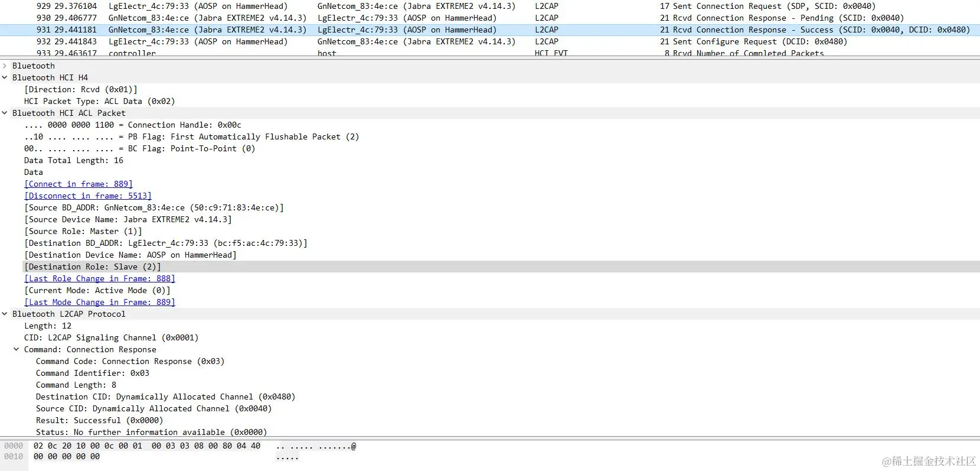980x471 pixels.
Task: Go to 'Last Mode Change in Frame: 889'
Action: tap(100, 302)
